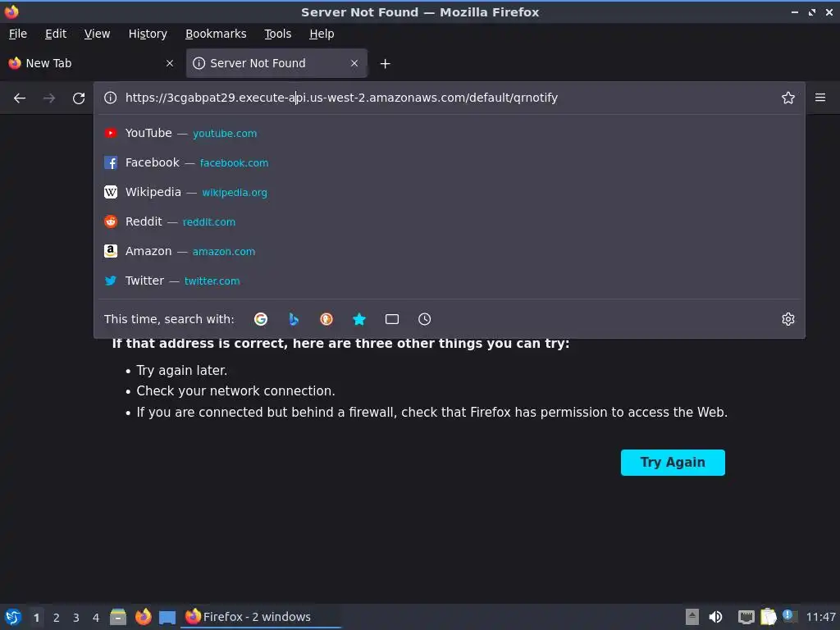Screen dimensions: 840x630
Task: Search with DuckDuckGo this time
Action: point(326,319)
